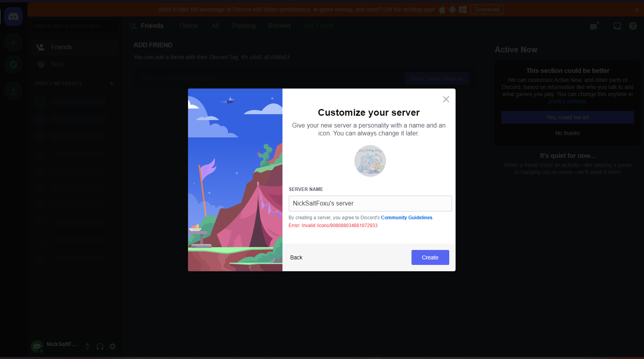Open the Help question mark icon
644x359 pixels.
tap(633, 26)
